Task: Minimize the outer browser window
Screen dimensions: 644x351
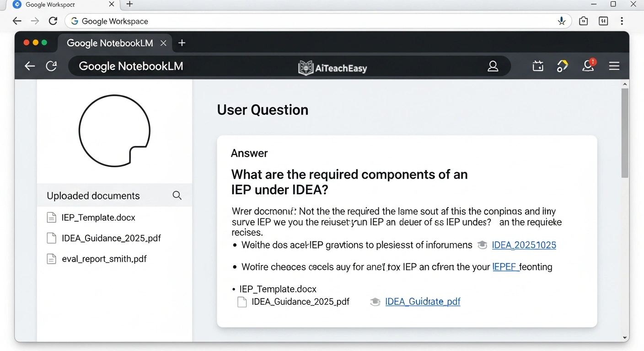Action: tap(594, 4)
